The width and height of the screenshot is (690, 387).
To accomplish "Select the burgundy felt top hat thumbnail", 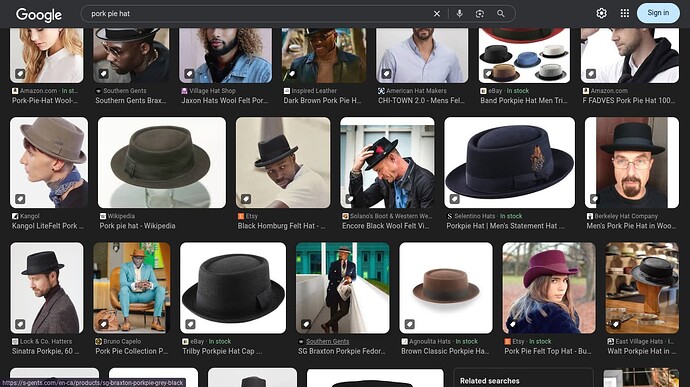I will pos(549,287).
